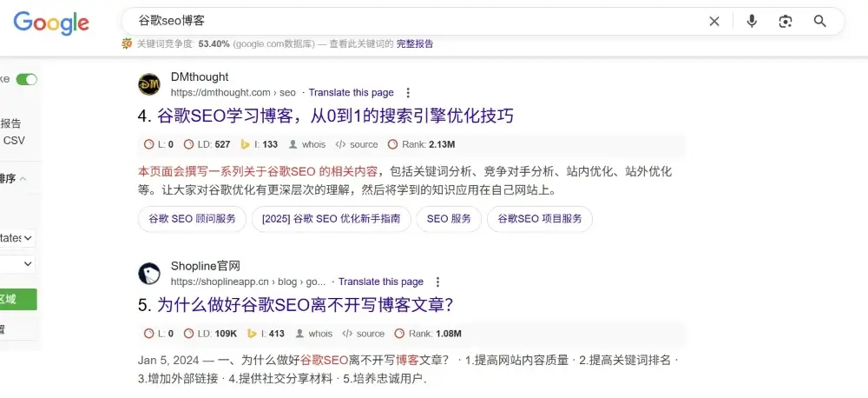Translate the DMthought page
Viewport: 868px width, 398px height.
[x=351, y=93]
